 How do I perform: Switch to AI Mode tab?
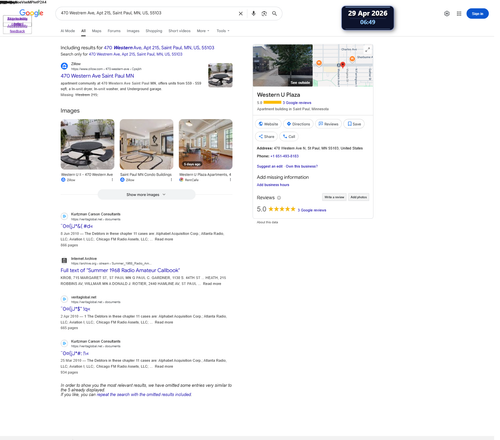[x=68, y=31]
